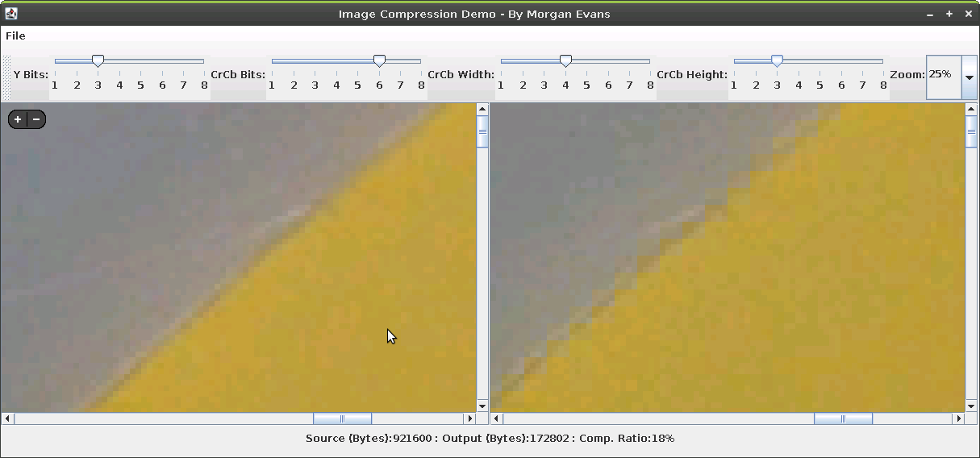980x458 pixels.
Task: Minimize the Image Compression Demo window
Action: coord(930,14)
